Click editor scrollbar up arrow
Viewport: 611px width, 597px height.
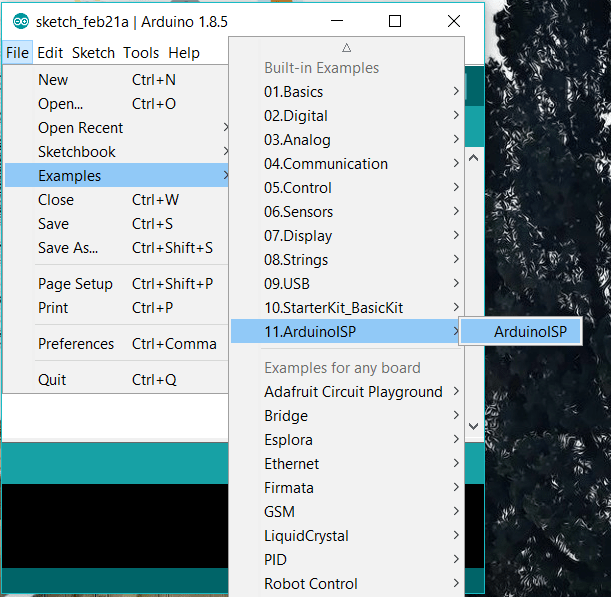coord(473,158)
